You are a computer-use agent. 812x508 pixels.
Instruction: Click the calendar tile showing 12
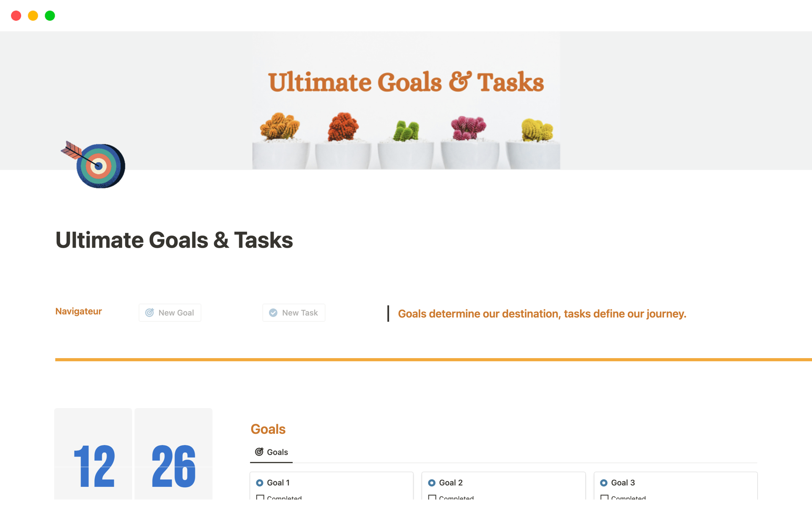(93, 466)
